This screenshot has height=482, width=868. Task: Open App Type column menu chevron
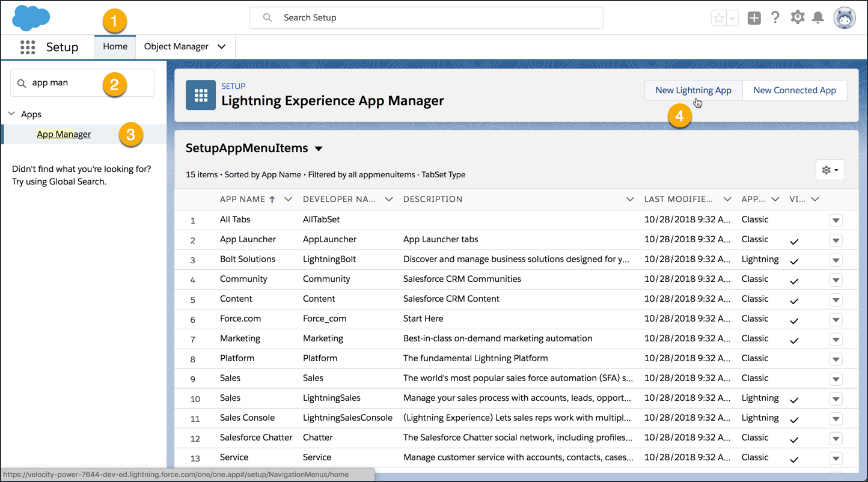[775, 199]
